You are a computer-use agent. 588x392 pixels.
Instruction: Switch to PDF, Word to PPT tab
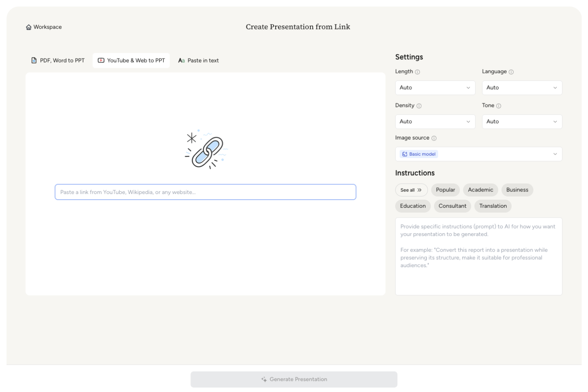pos(58,60)
